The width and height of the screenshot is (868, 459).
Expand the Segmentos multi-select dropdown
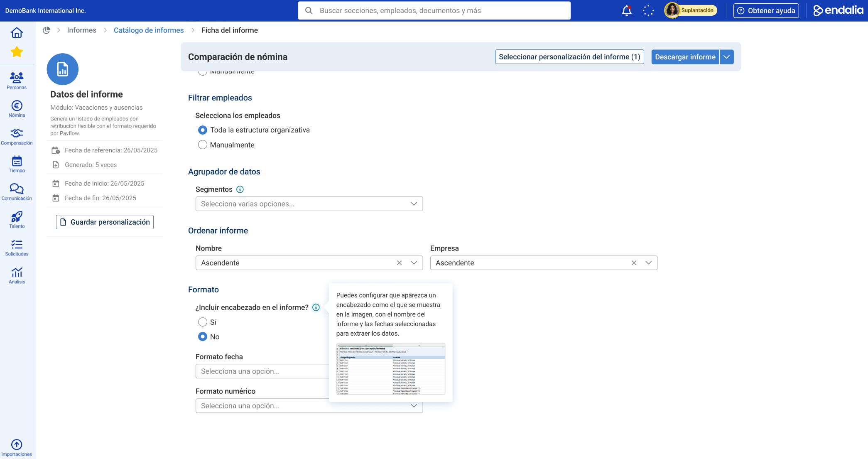[x=309, y=204]
